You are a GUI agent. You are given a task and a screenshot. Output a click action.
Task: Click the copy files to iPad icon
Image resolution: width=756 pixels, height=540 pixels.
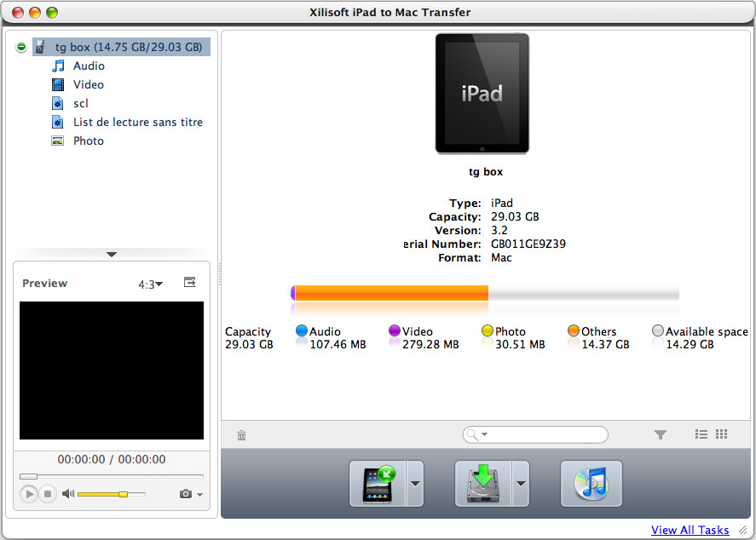[x=378, y=484]
